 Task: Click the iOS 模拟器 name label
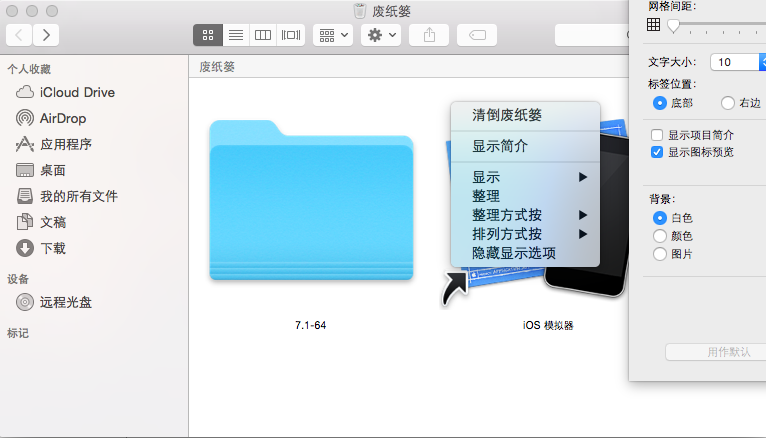tap(548, 325)
